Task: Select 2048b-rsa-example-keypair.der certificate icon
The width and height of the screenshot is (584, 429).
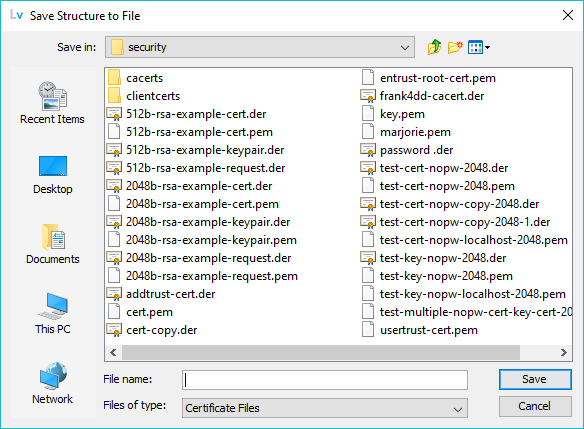Action: [114, 222]
